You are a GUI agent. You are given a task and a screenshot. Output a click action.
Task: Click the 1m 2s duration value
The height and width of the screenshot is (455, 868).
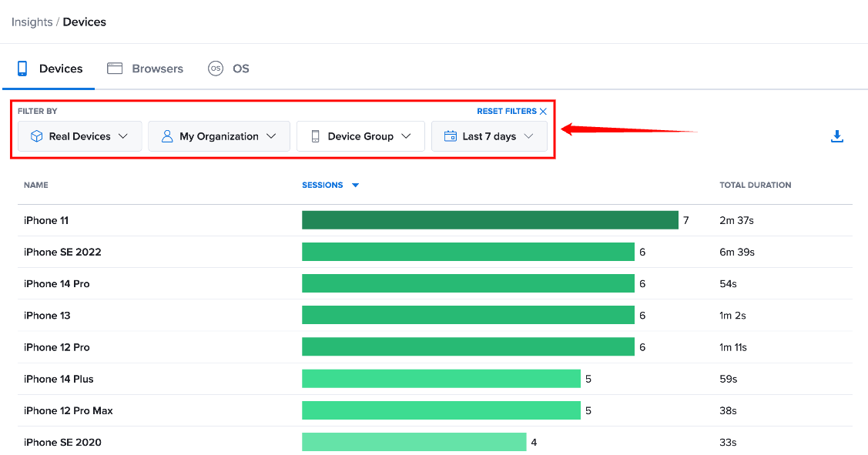732,315
